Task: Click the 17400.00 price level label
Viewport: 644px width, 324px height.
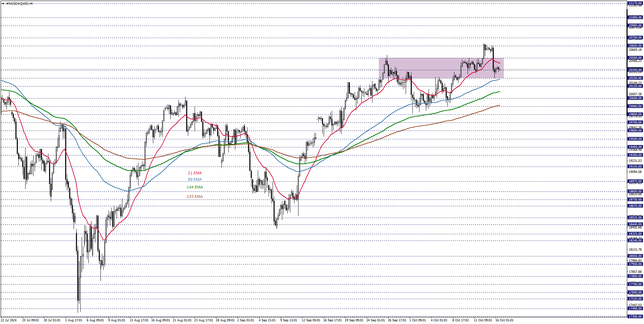Action: coord(635,309)
